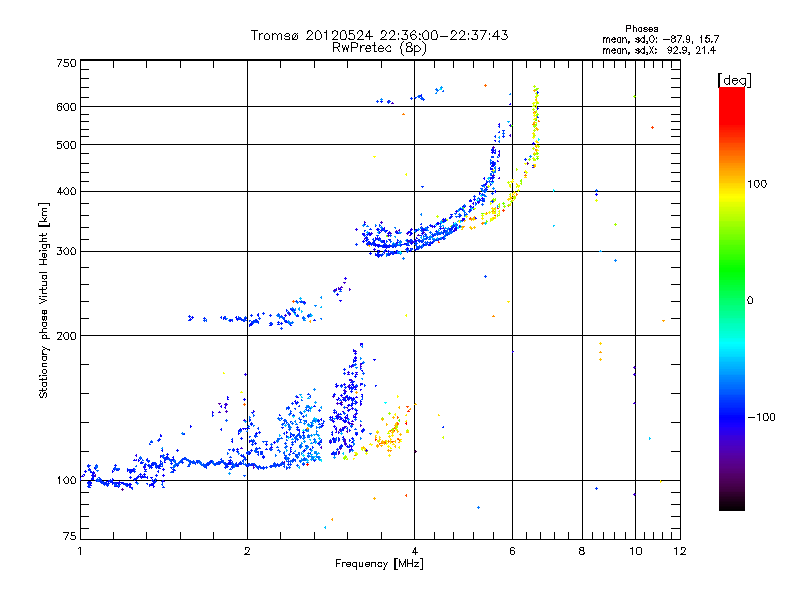
Task: Click the frequency tick label '1'
Action: (x=80, y=551)
